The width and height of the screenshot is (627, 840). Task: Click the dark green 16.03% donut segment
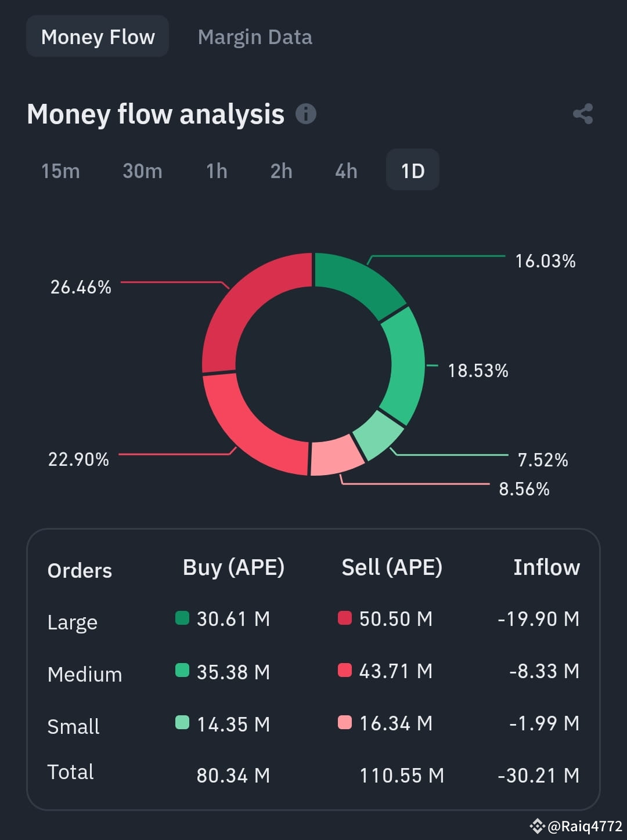tap(355, 281)
